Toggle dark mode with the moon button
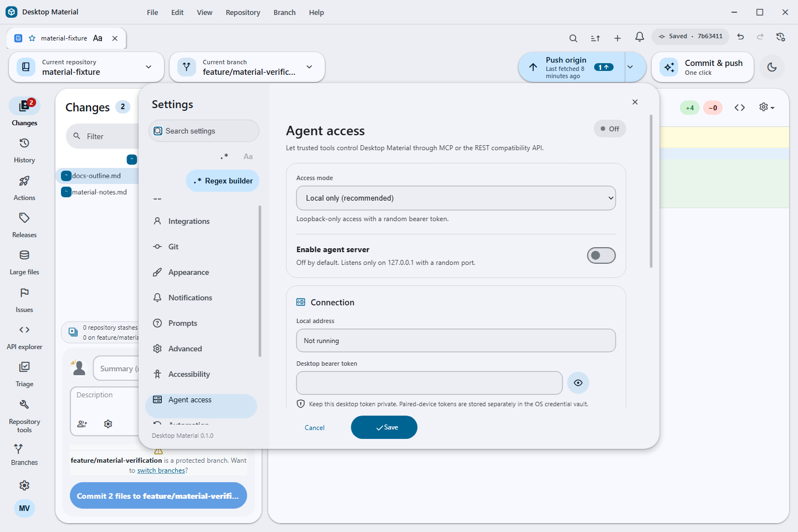The image size is (798, 532). tap(772, 67)
